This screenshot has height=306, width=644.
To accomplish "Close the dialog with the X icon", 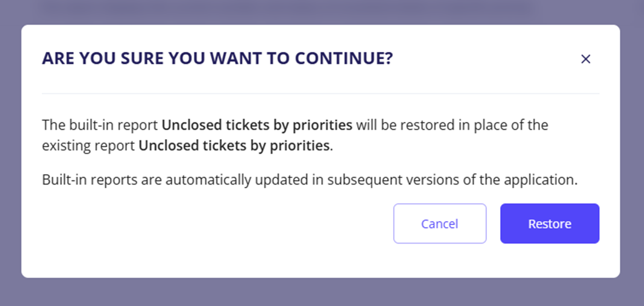I will click(x=585, y=59).
